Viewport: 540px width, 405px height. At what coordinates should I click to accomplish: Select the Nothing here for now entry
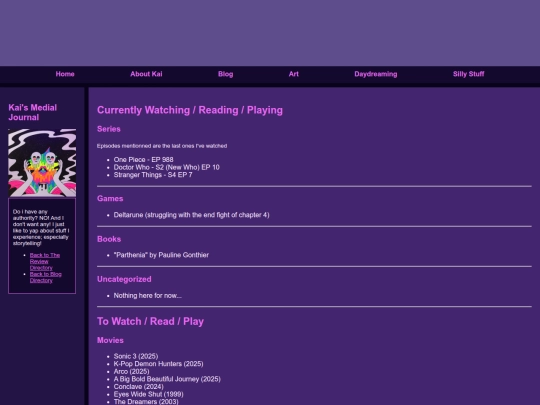coord(148,296)
